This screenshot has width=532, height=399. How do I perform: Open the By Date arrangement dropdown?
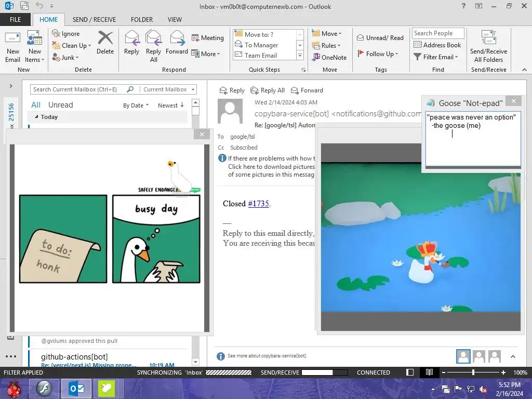[136, 105]
